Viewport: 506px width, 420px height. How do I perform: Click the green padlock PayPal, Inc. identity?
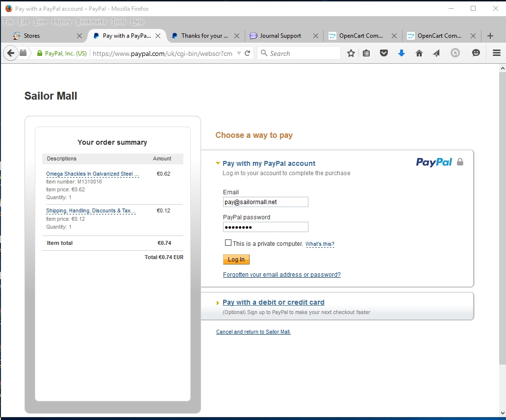coord(62,53)
